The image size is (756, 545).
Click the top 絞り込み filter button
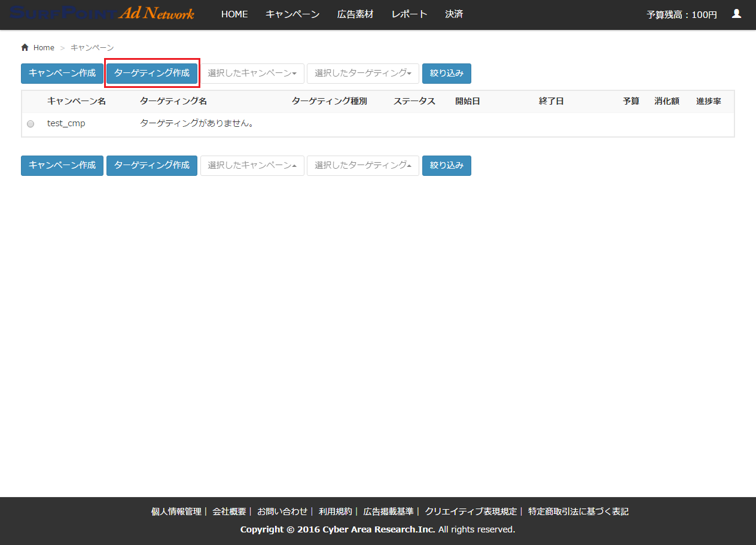(446, 74)
